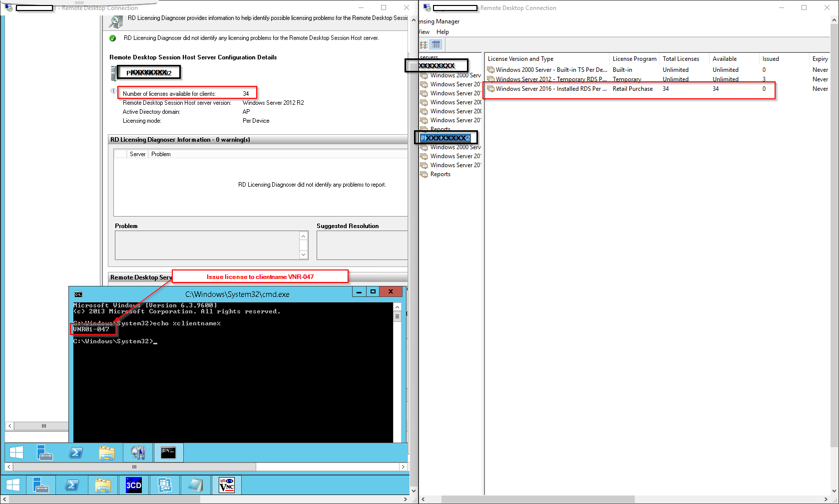Launch Notepad from the outer taskbar
This screenshot has height=504, width=839.
(195, 485)
